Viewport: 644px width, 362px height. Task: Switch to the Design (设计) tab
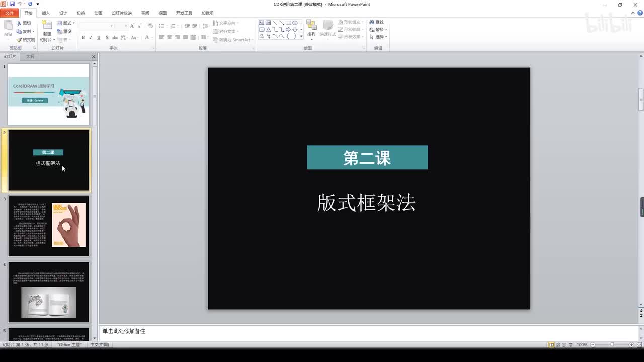(x=63, y=13)
